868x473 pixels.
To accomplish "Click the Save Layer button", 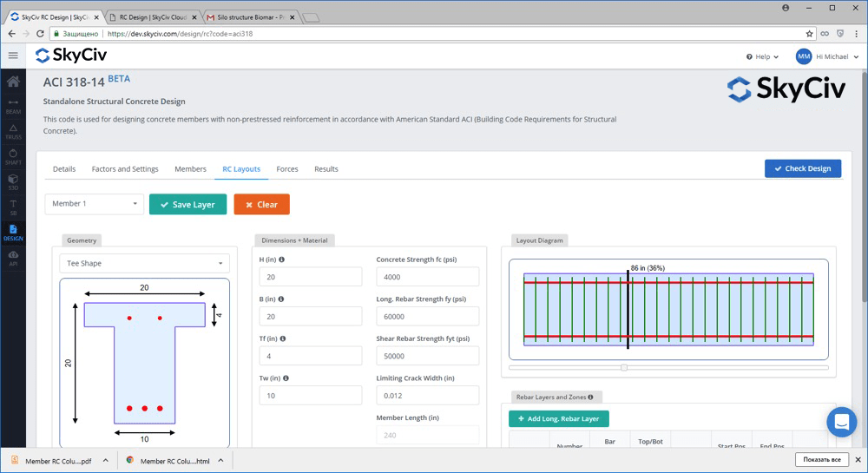I will coord(187,204).
